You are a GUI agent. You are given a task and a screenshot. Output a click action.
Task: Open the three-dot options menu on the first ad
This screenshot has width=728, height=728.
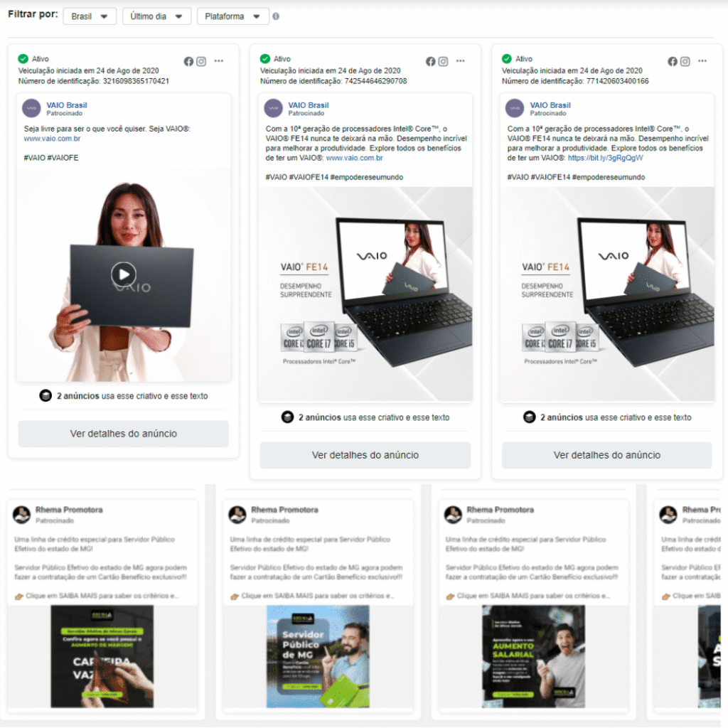(x=217, y=62)
